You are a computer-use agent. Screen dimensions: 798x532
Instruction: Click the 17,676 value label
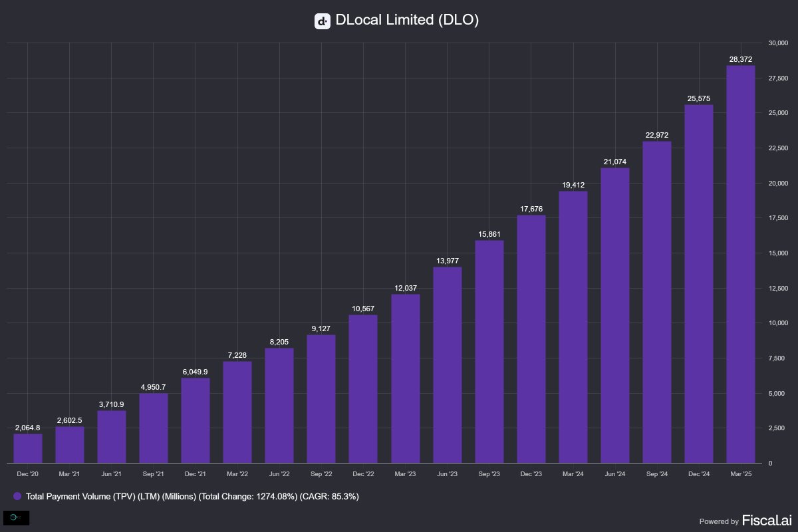[531, 209]
